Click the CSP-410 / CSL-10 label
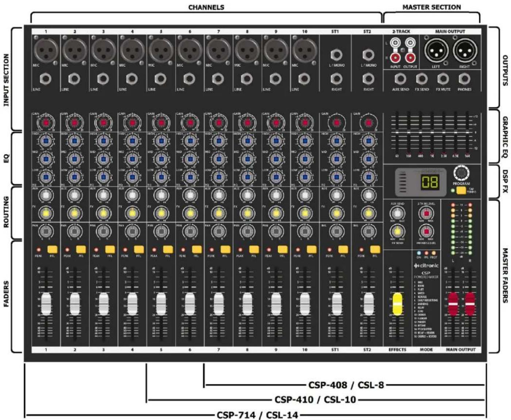This screenshot has width=511, height=420. [315, 400]
